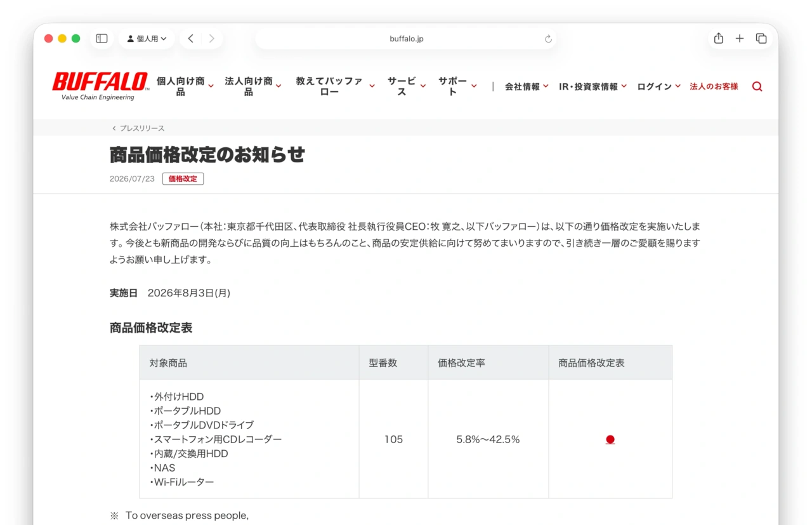This screenshot has height=525, width=812.
Task: Click the date 2026/07/23
Action: coord(132,179)
